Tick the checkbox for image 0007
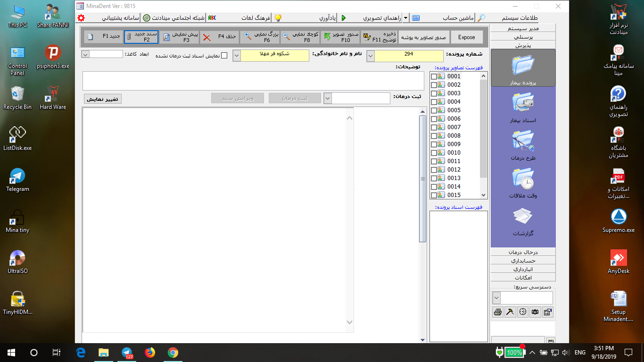The height and width of the screenshot is (362, 644). tap(434, 127)
